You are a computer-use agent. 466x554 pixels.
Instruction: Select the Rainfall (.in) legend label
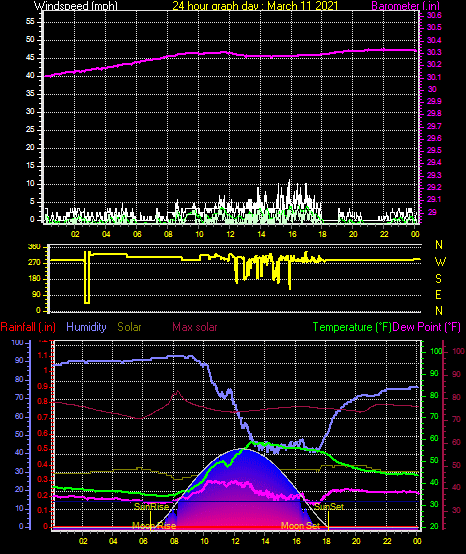(x=28, y=327)
